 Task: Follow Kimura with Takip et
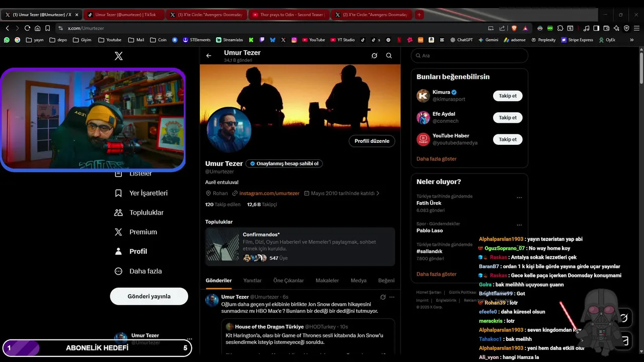coord(508,96)
